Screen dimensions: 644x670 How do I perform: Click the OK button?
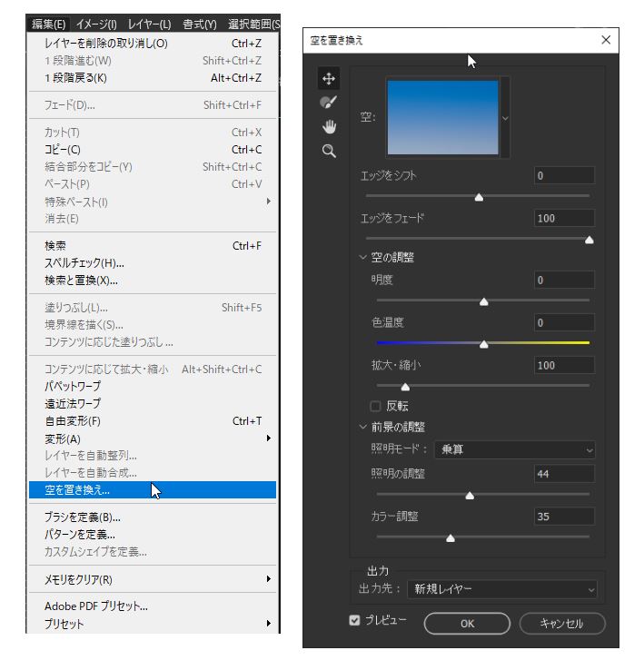pos(467,624)
